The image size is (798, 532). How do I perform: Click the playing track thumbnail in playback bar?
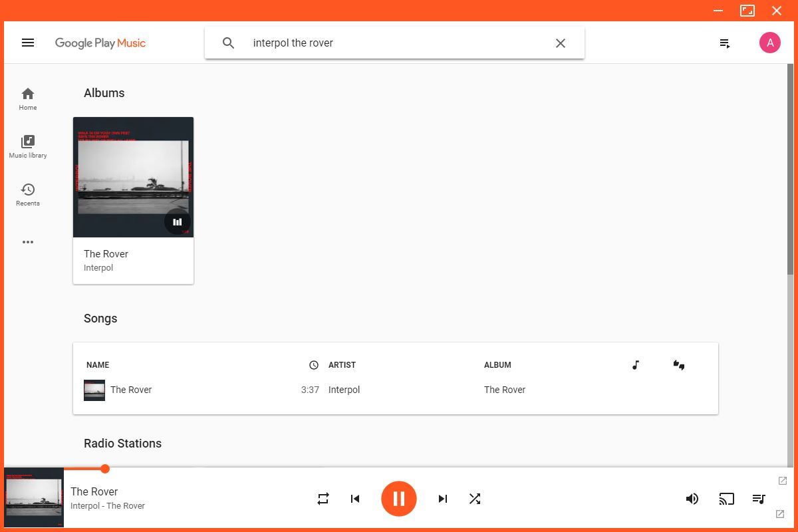34,497
